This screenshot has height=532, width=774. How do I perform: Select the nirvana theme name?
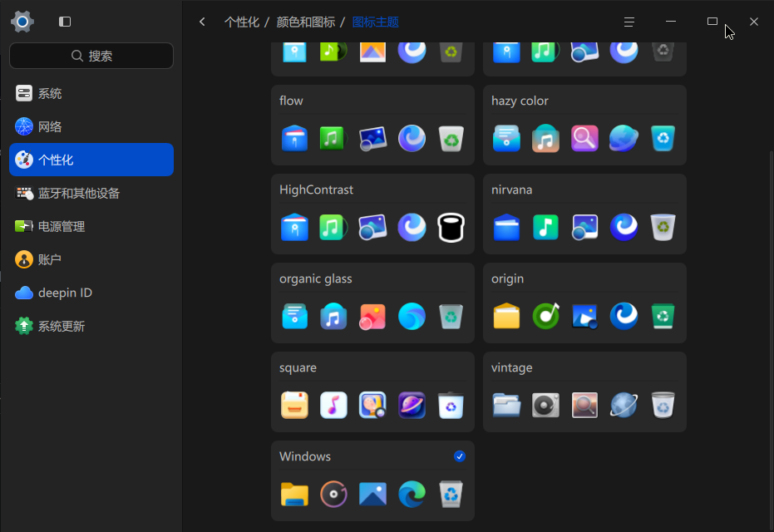[512, 190]
